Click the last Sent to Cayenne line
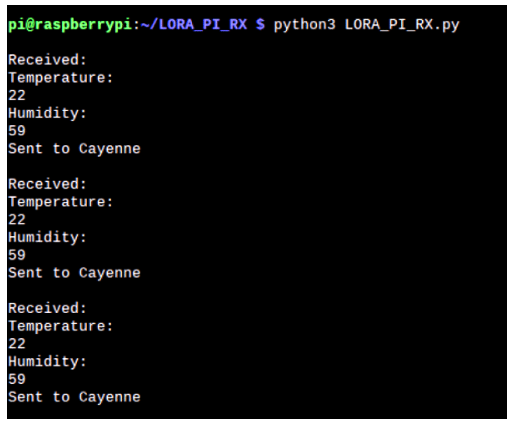511x422 pixels. [x=74, y=397]
